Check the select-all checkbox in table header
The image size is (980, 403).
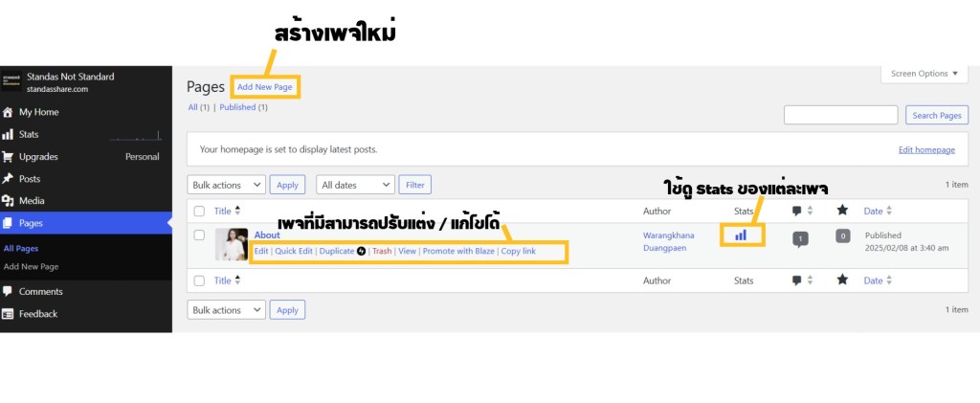[199, 211]
